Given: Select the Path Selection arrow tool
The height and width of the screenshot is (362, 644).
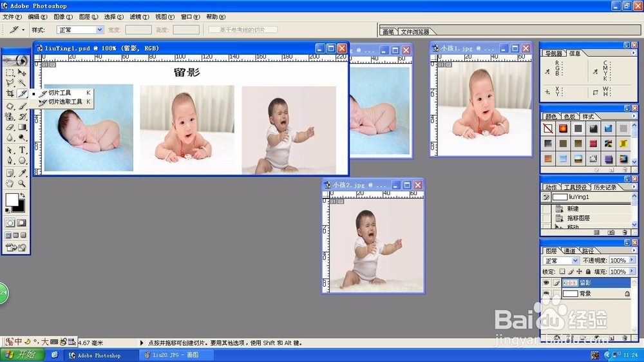Looking at the screenshot, I should click(x=10, y=150).
